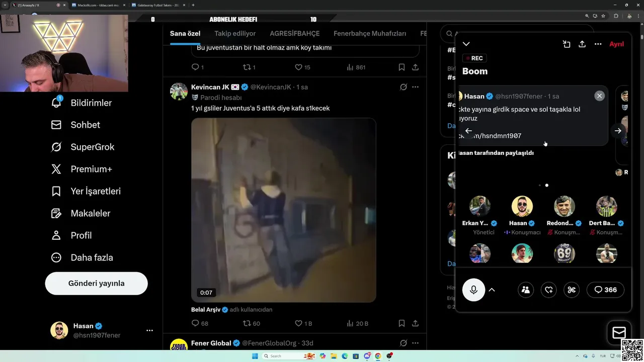
Task: Select speaker Redond... avatar
Action: tap(565, 206)
